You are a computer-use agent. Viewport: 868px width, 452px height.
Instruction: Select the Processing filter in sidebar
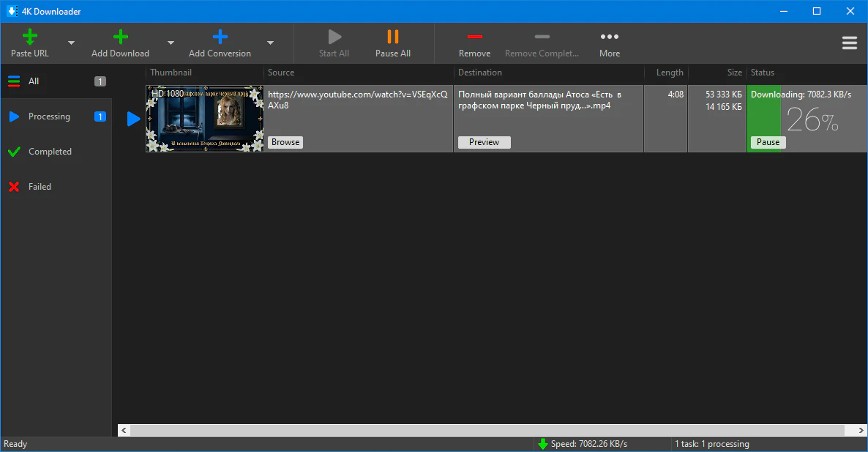(49, 116)
